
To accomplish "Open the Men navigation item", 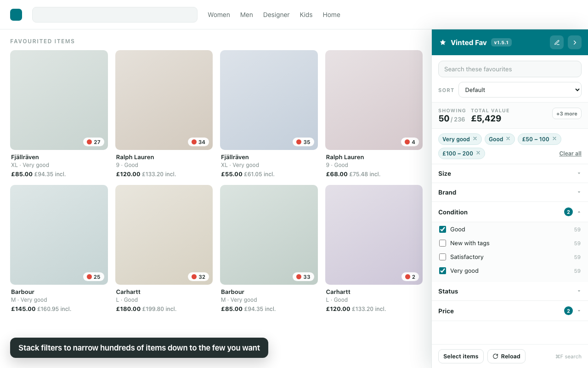I will 247,15.
